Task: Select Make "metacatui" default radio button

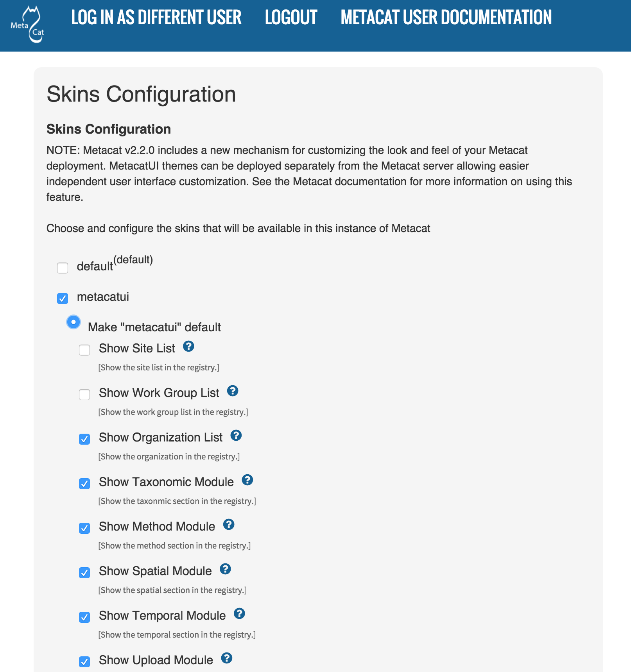Action: pos(73,322)
